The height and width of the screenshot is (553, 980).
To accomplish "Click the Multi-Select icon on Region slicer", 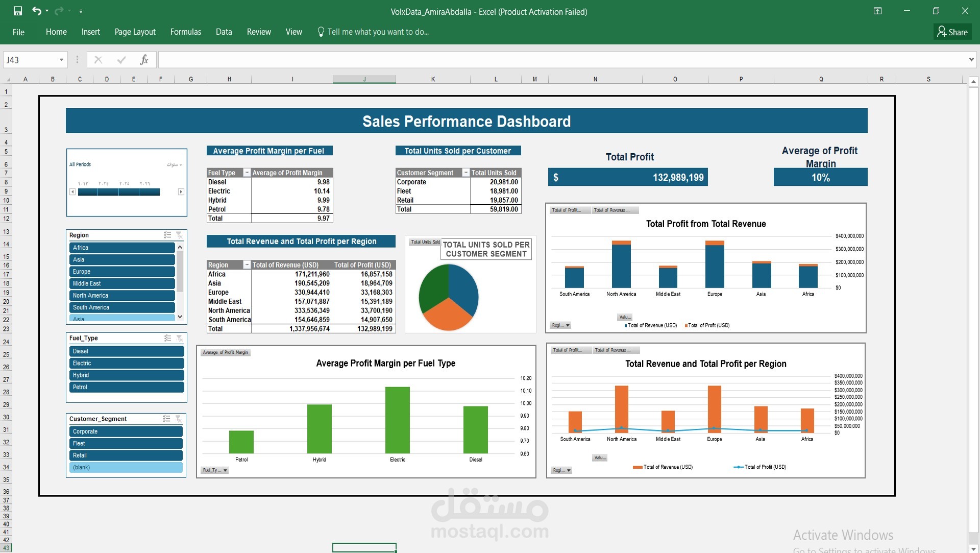I will pyautogui.click(x=167, y=235).
